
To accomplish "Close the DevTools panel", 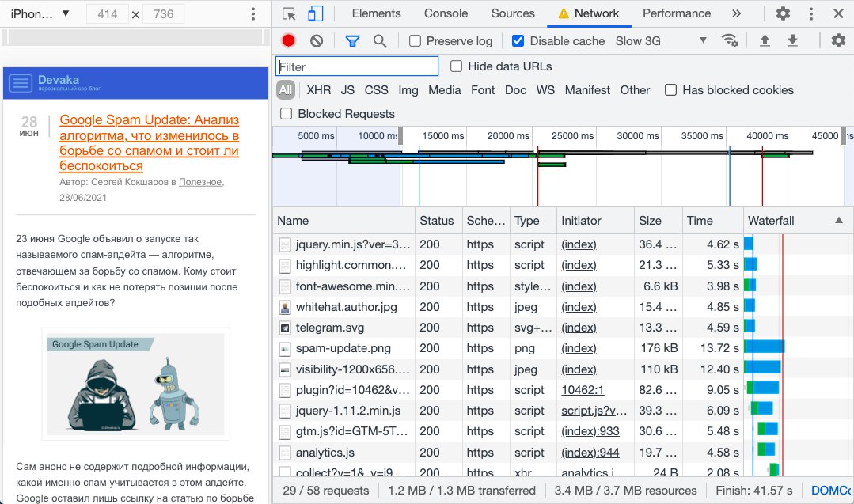I will 839,13.
